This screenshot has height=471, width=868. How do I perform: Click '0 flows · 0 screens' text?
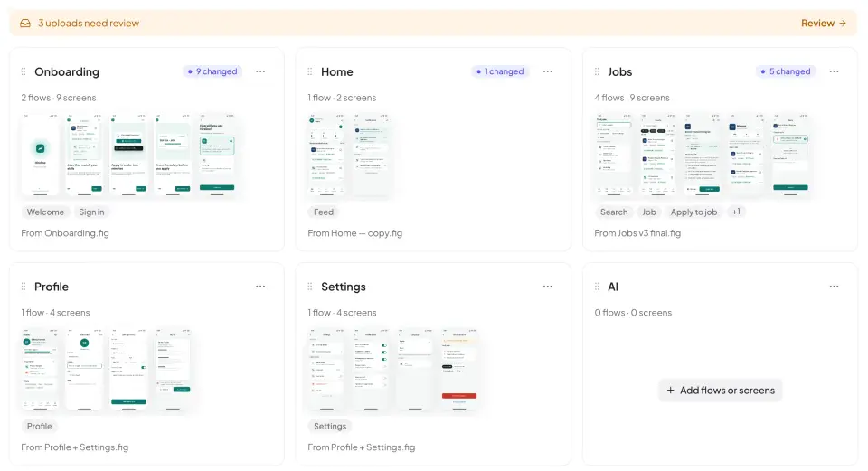tap(633, 312)
